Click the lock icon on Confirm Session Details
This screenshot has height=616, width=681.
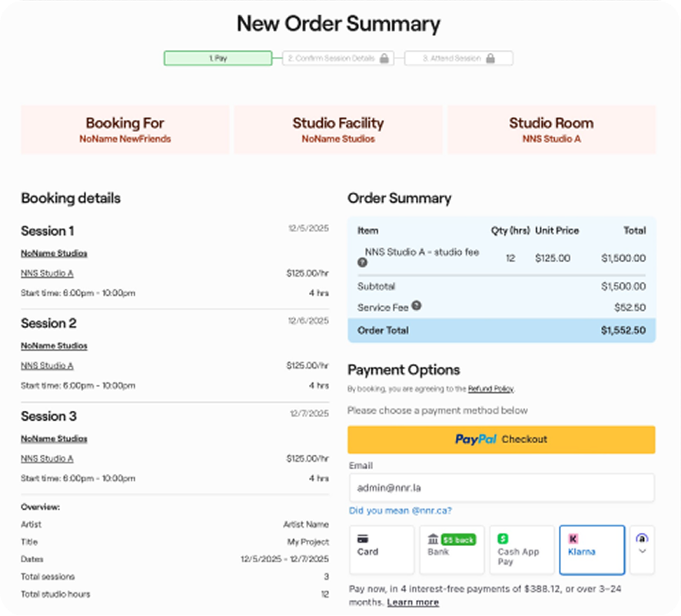click(384, 58)
